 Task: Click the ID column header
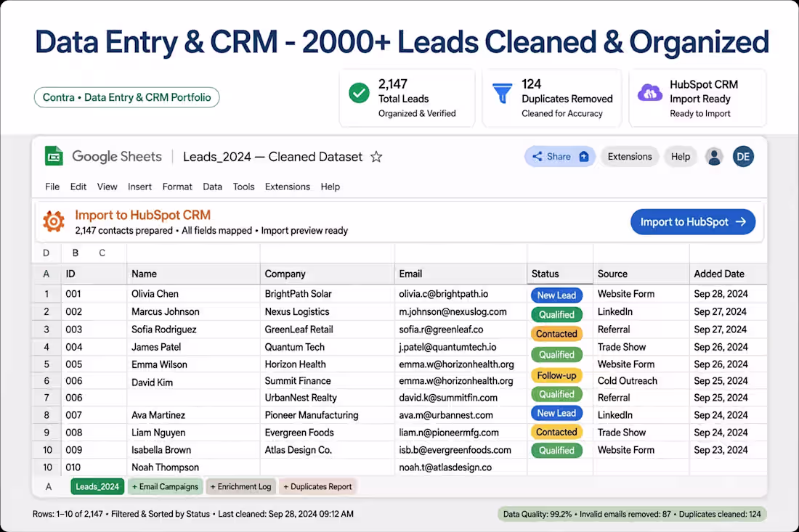point(94,274)
